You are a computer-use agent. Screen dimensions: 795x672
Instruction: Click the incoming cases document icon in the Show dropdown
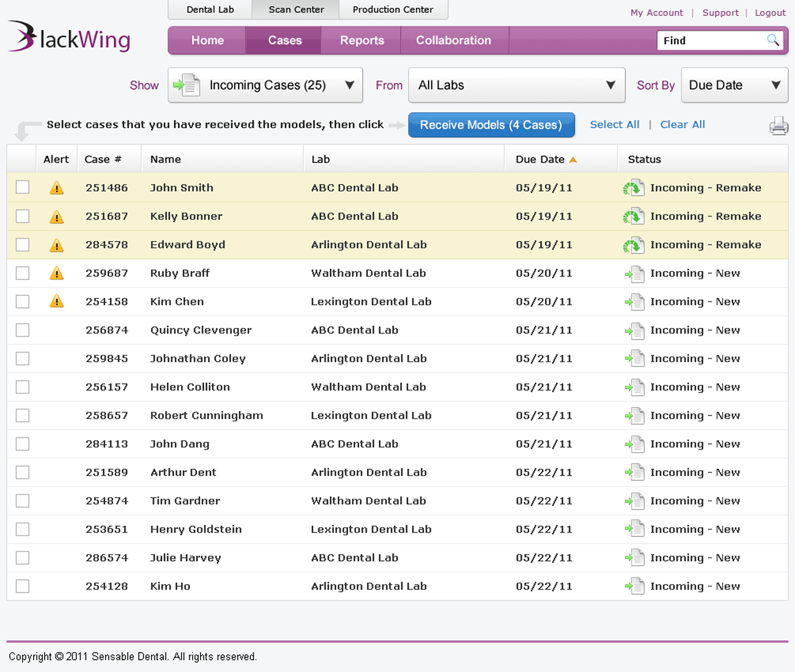(186, 85)
